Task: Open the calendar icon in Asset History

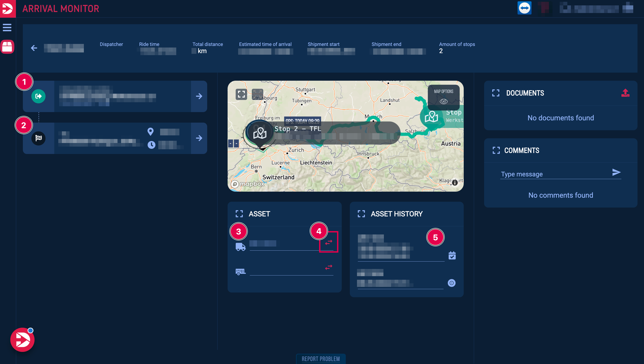Action: [452, 255]
